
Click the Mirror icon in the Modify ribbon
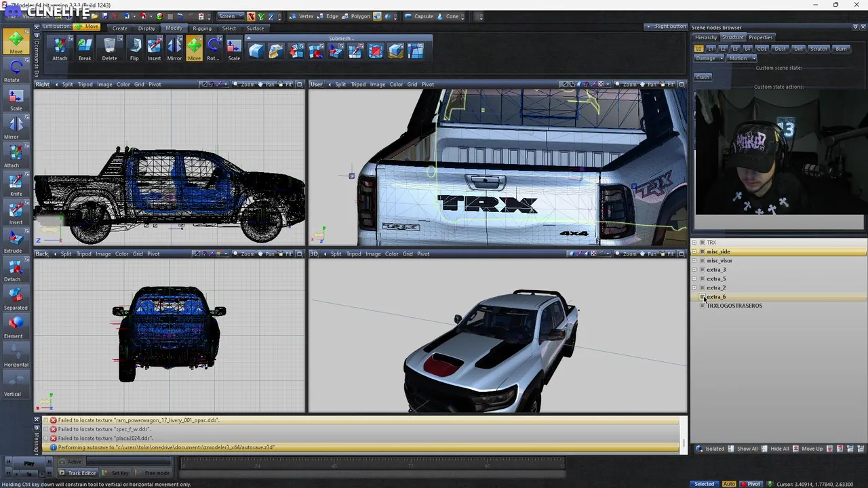[x=174, y=49]
